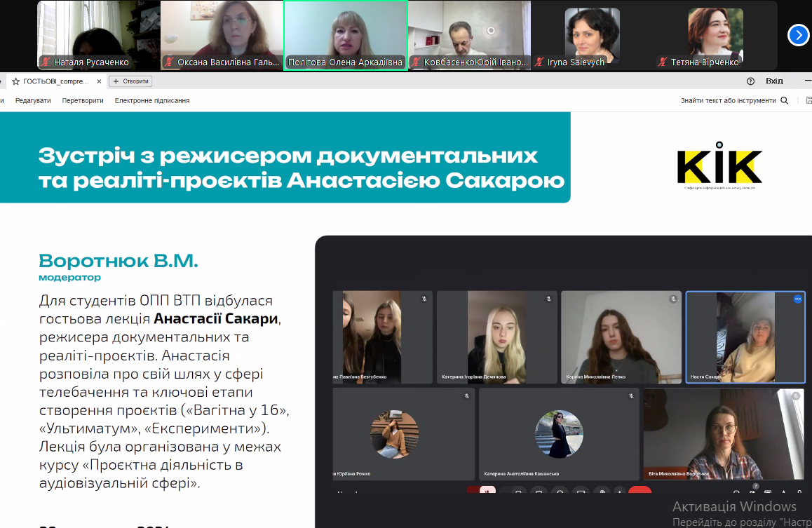This screenshot has height=528, width=812.
Task: Click the help question mark icon
Action: coord(750,81)
